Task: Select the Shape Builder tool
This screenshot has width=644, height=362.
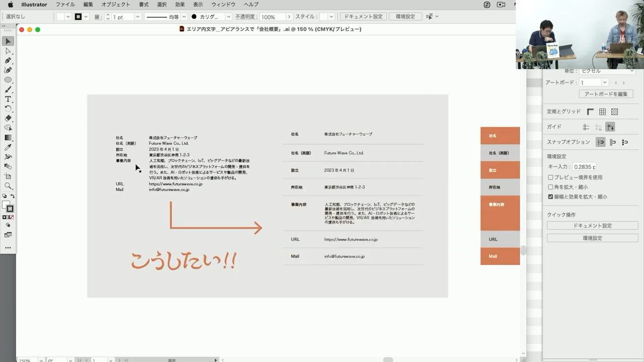Action: (8, 128)
